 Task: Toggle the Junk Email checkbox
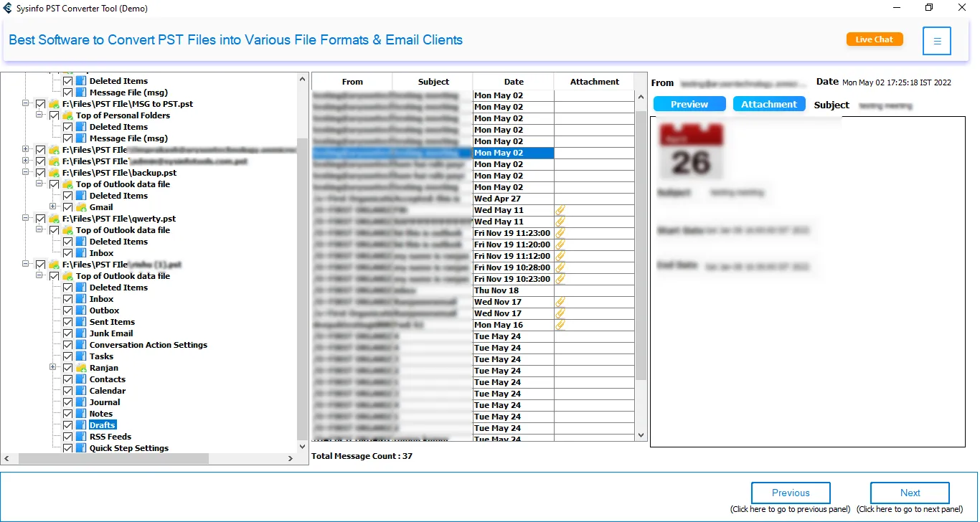67,333
